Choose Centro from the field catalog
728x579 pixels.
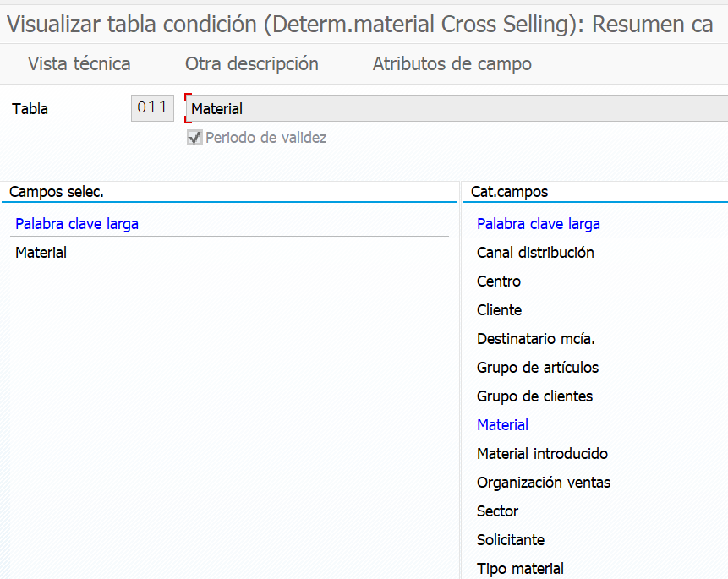[499, 281]
